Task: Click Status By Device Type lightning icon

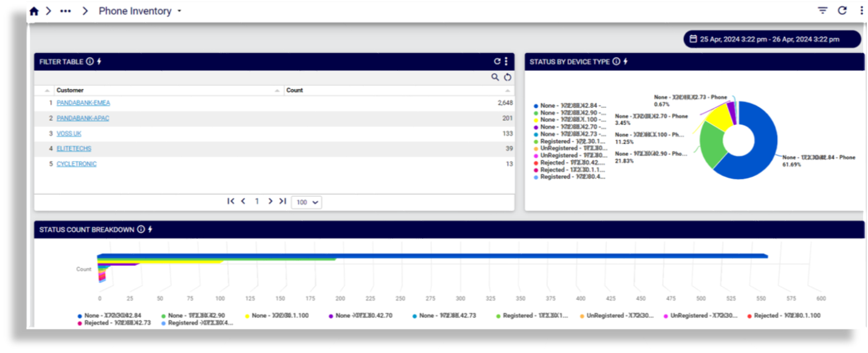Action: point(625,62)
